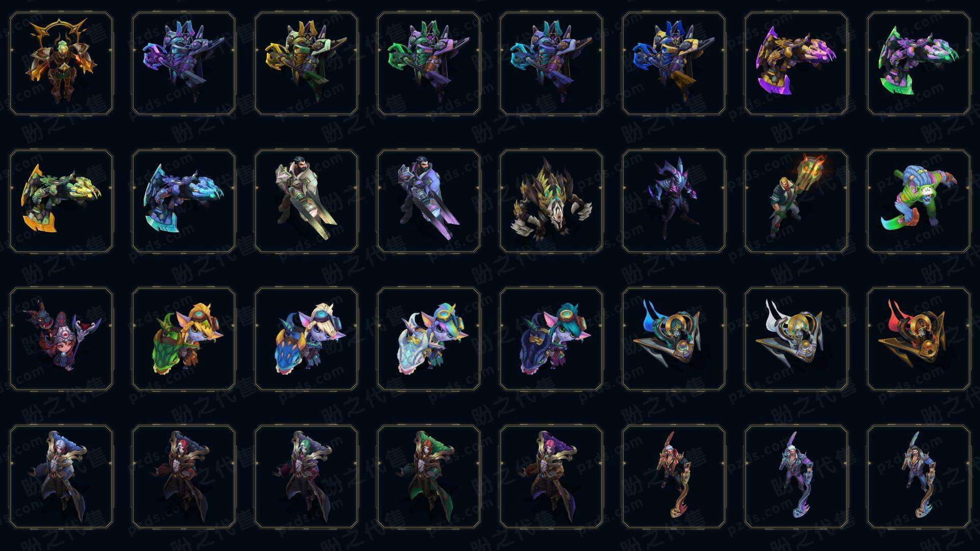Pick the blue and gold mech chroma
Screen dimensions: 980x551
[x=674, y=64]
